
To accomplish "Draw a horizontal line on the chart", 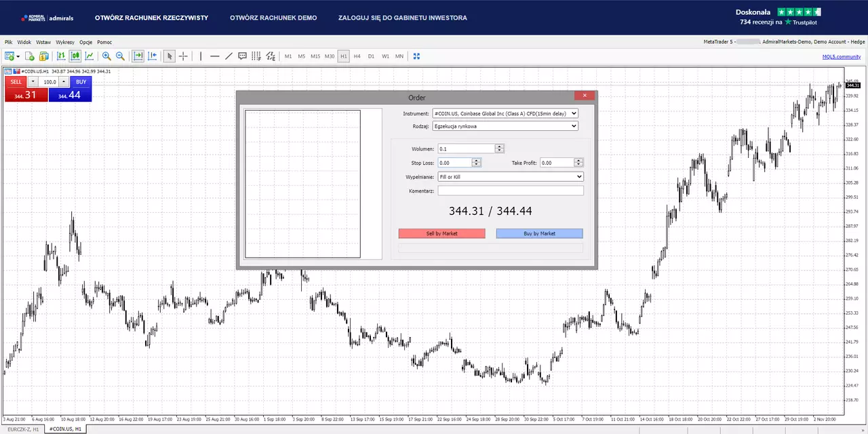I will [214, 56].
